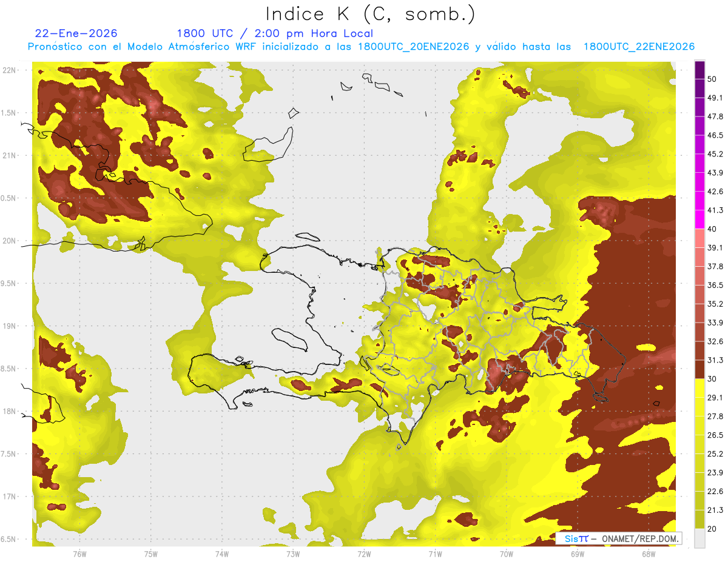Click the '72W' longitude label
728x562 pixels.
[364, 554]
